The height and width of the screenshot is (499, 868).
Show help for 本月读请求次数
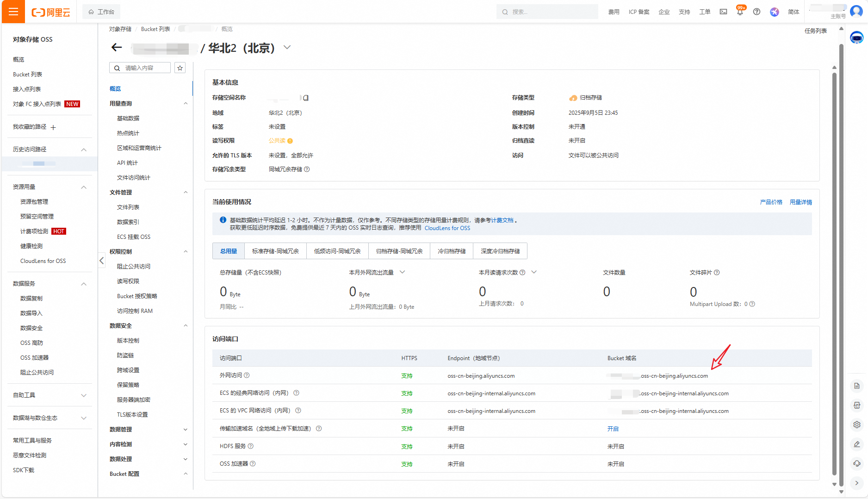click(522, 273)
